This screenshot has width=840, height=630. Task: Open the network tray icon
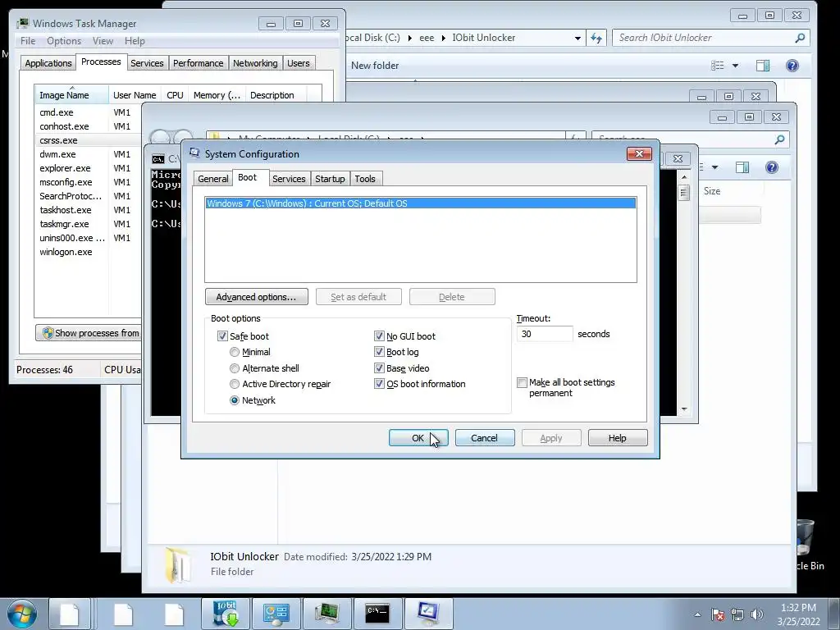pyautogui.click(x=737, y=614)
